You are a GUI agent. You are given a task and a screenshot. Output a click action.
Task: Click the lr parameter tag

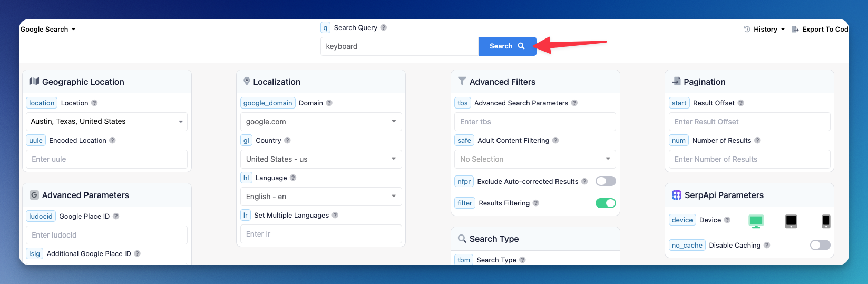pyautogui.click(x=246, y=215)
